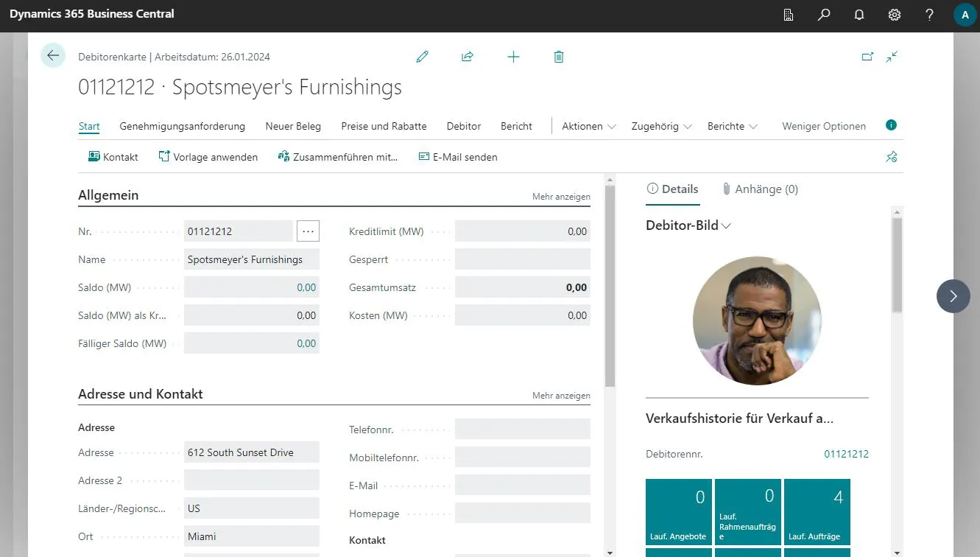The height and width of the screenshot is (557, 980).
Task: Click the Adresse field
Action: click(252, 452)
